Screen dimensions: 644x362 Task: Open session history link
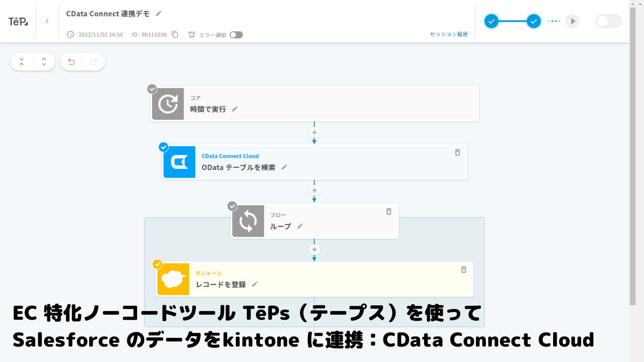pos(448,34)
